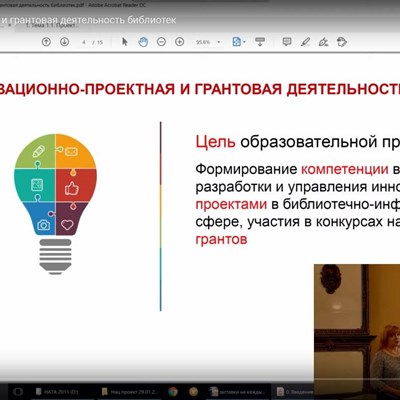Image resolution: width=400 pixels, height=400 pixels.
Task: Select the highlighter pen tool
Action: [305, 42]
